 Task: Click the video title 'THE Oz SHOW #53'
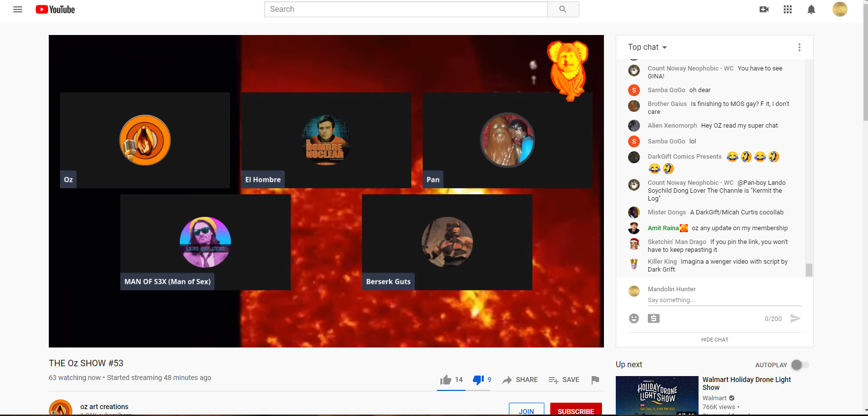click(x=86, y=363)
